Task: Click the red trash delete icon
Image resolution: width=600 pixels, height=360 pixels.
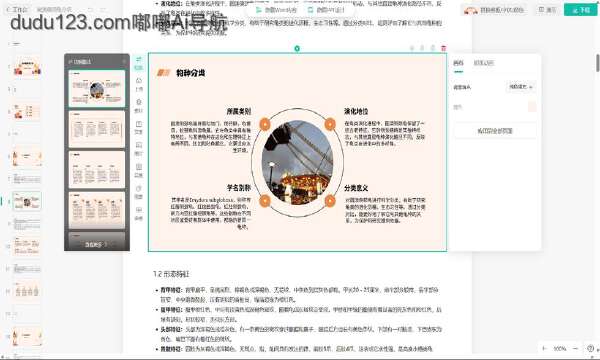Action: pos(443,48)
